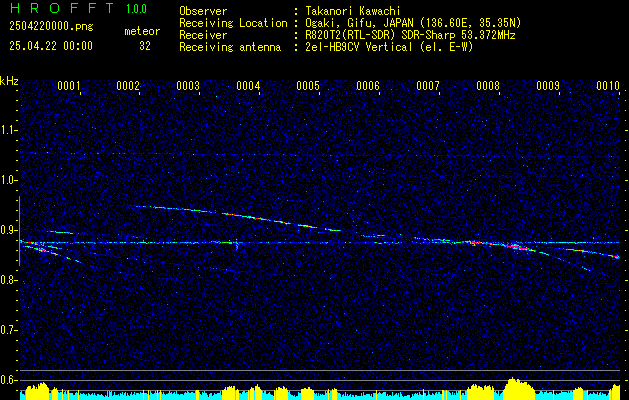Click the Receiving antenna label

point(230,47)
